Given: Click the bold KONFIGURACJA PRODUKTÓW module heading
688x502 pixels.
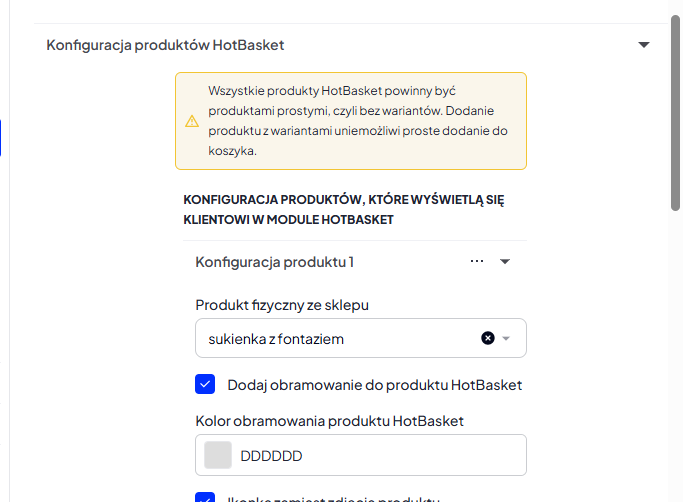Looking at the screenshot, I should (x=344, y=209).
